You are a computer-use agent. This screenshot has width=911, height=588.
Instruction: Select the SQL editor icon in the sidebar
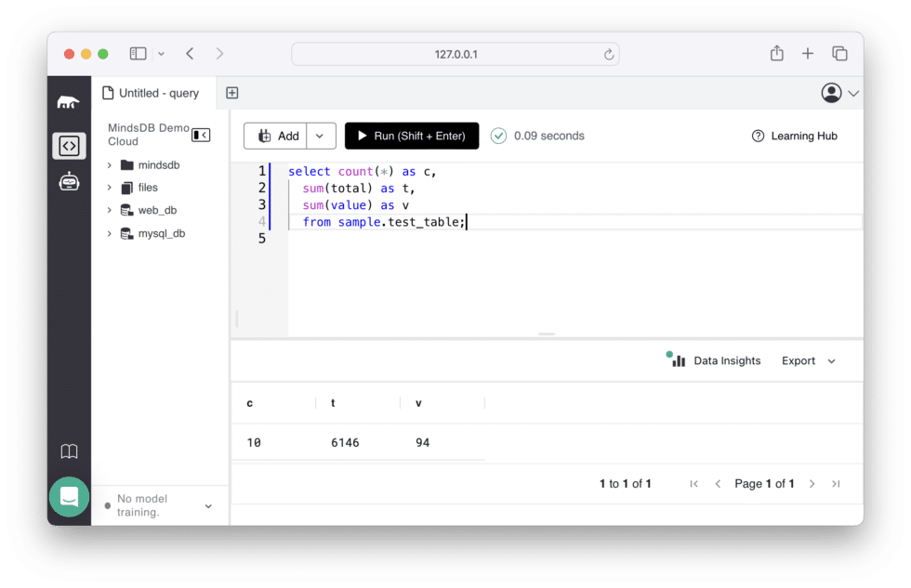[69, 146]
